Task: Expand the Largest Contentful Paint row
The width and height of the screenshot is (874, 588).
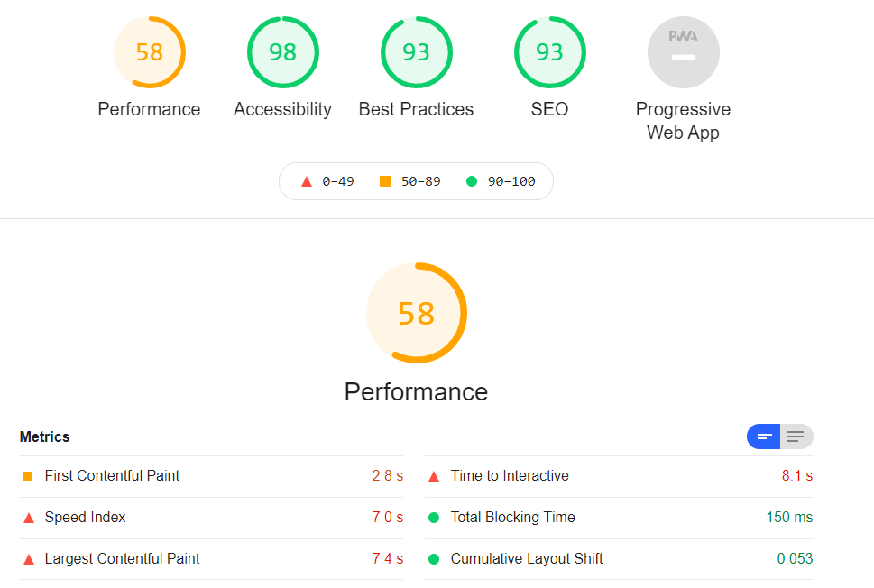Action: [x=211, y=559]
